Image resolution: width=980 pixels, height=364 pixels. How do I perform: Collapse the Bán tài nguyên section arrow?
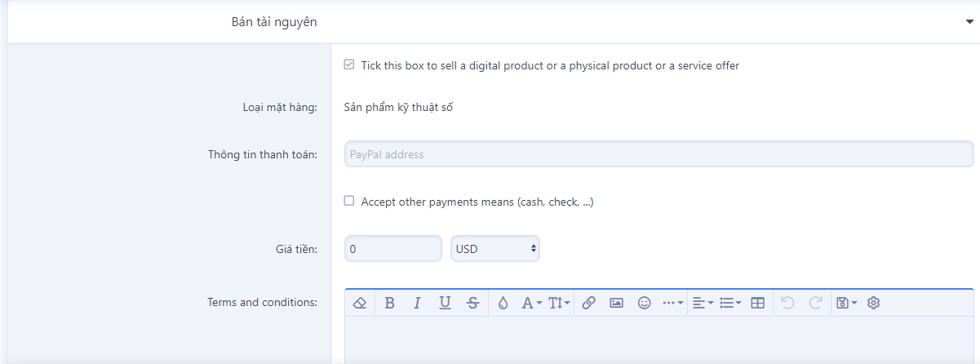coord(969,22)
